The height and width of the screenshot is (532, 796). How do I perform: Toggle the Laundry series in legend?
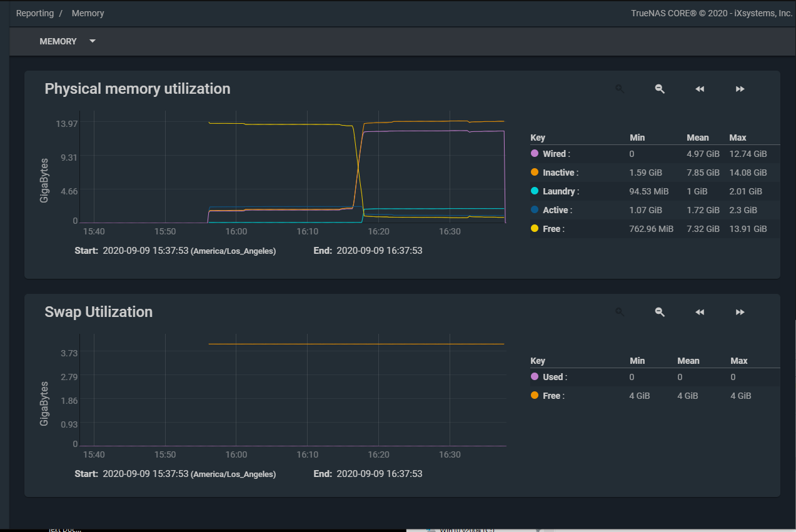pyautogui.click(x=560, y=191)
